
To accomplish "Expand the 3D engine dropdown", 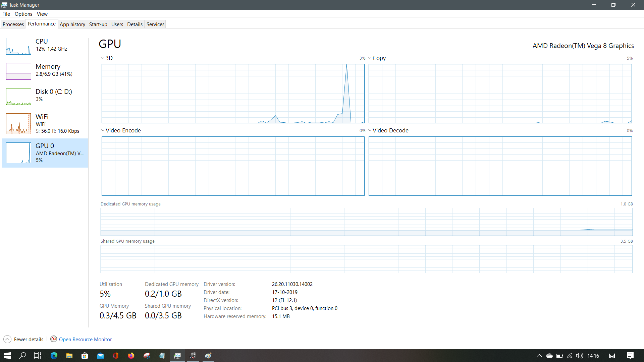I will pyautogui.click(x=103, y=58).
